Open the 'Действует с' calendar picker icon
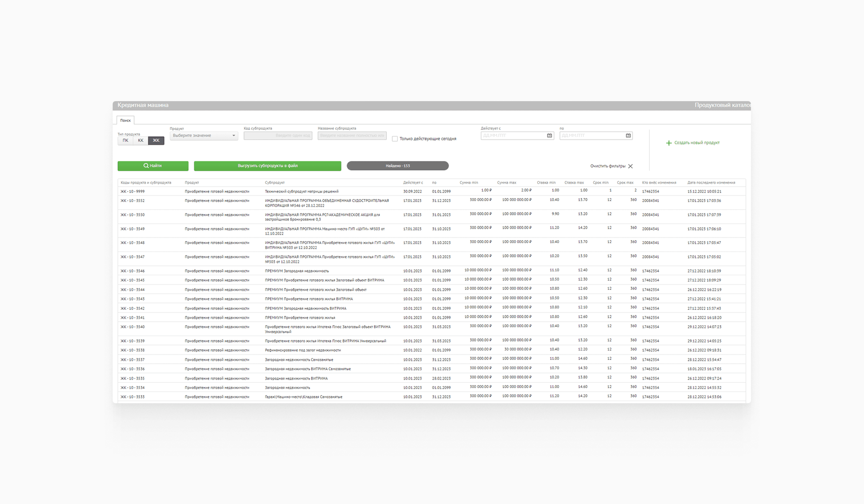The height and width of the screenshot is (504, 864). tap(549, 135)
